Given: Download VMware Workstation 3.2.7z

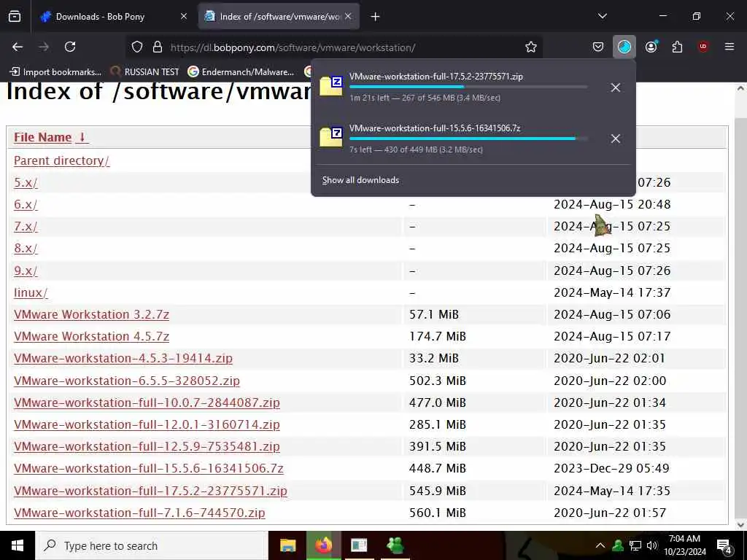Looking at the screenshot, I should click(x=91, y=314).
